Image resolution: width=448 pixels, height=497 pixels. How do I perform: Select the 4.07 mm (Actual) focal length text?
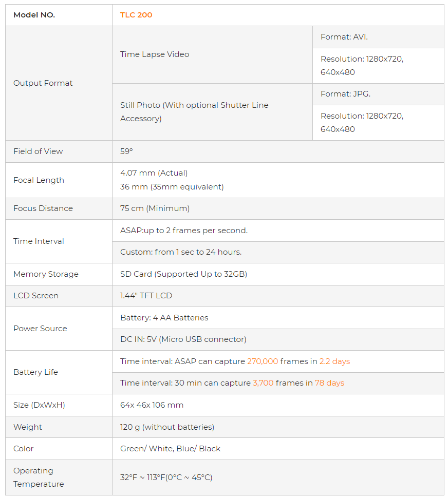click(x=154, y=173)
